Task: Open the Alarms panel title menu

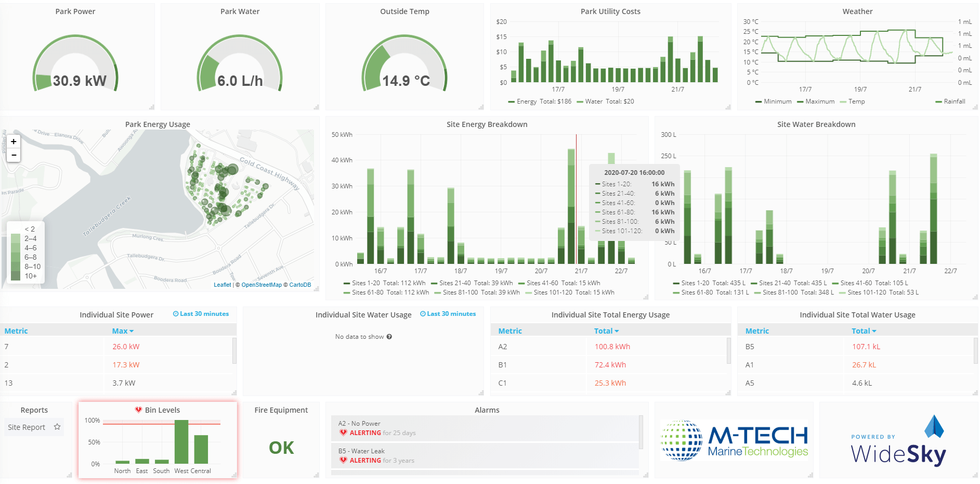Action: click(487, 410)
